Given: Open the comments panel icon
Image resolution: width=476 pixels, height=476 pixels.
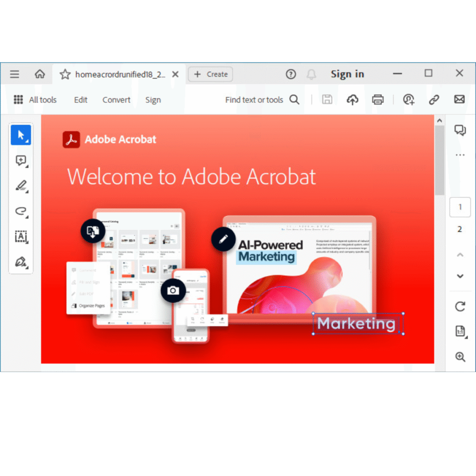Looking at the screenshot, I should 460,130.
